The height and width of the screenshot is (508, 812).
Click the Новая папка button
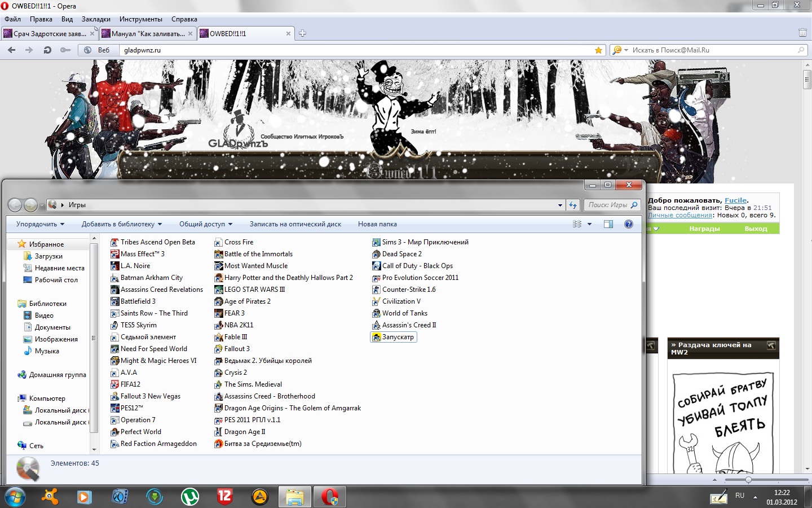[377, 224]
